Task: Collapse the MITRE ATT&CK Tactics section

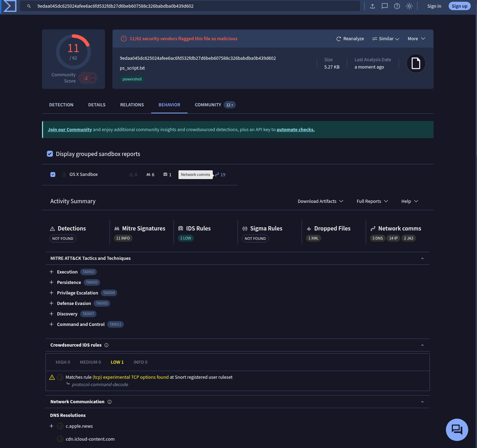Action: (422, 258)
